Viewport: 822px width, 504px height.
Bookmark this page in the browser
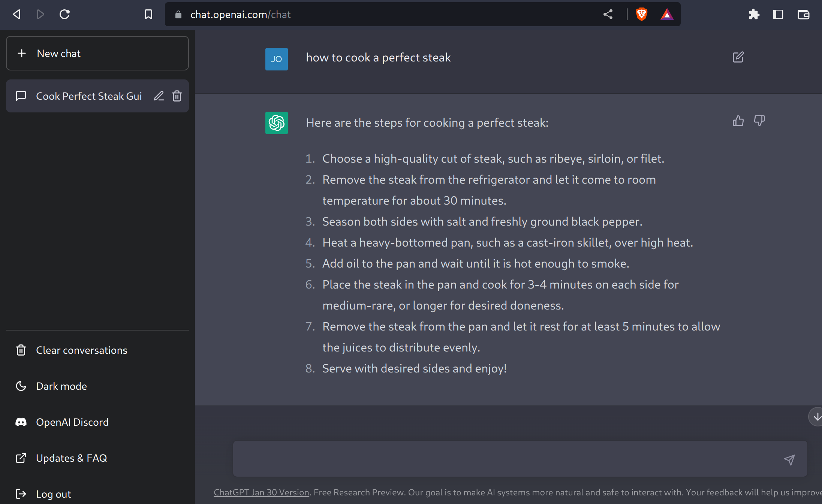(x=148, y=15)
